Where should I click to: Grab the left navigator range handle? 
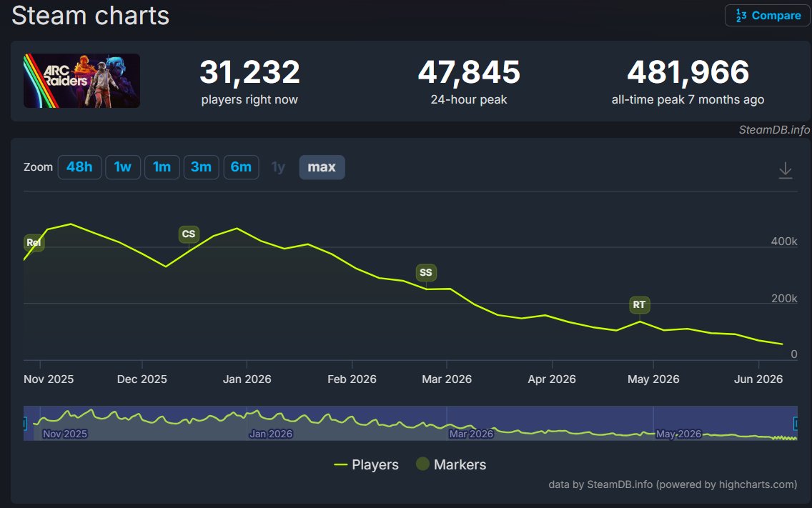coord(24,424)
